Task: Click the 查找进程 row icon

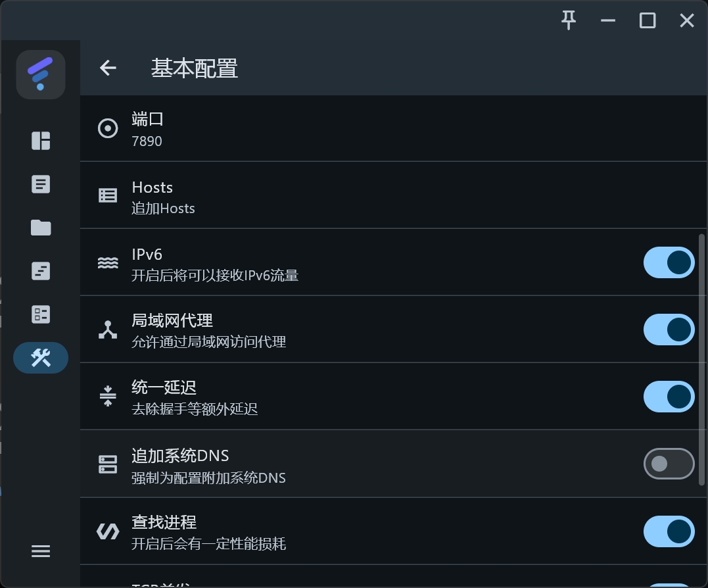Action: 108,531
